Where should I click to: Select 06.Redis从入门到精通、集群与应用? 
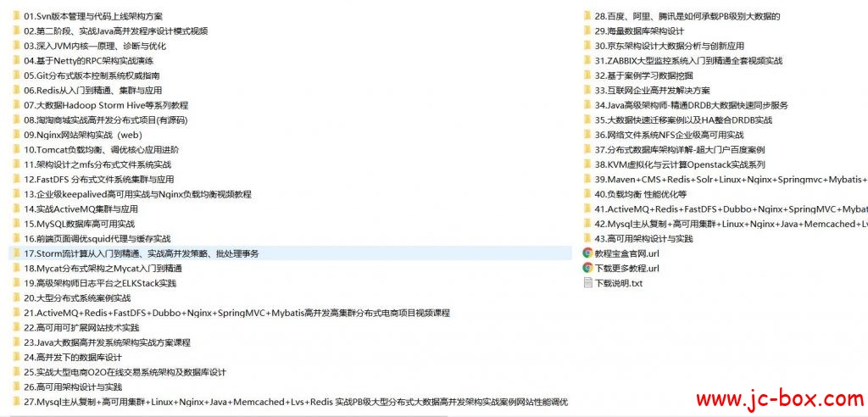[x=93, y=91]
